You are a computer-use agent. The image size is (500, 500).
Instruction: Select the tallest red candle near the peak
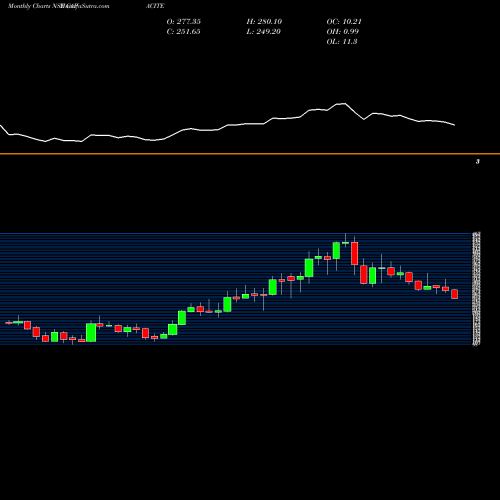[355, 254]
